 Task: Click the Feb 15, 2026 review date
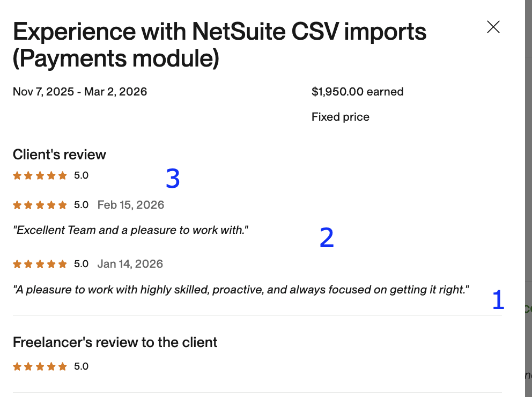click(131, 205)
